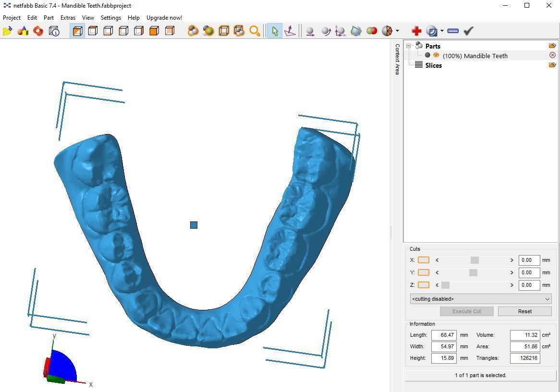Open the red cross repair tool
The image size is (560, 392).
416,31
